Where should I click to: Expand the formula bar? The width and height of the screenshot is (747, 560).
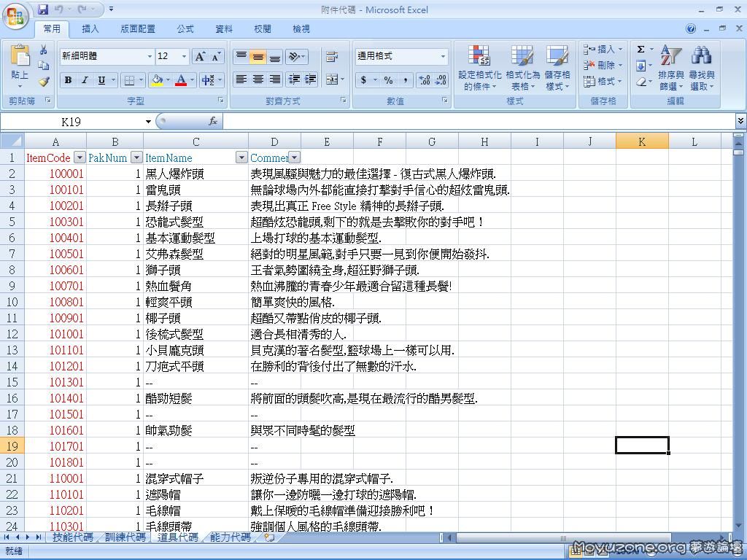(740, 122)
